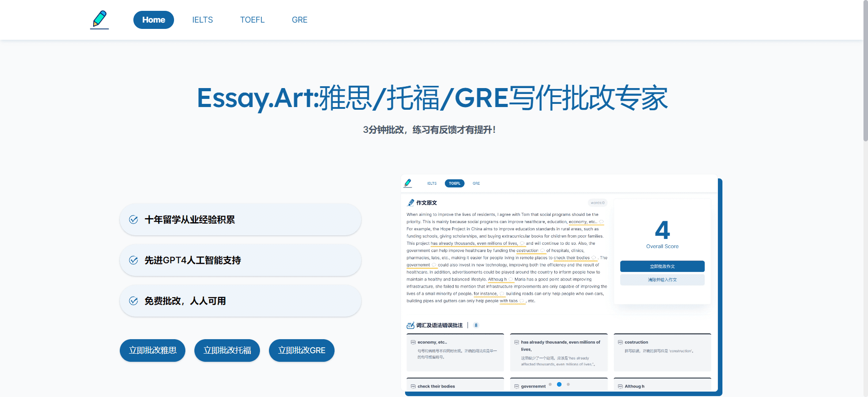Click the Overall Score 4 value
The width and height of the screenshot is (868, 397).
click(662, 230)
